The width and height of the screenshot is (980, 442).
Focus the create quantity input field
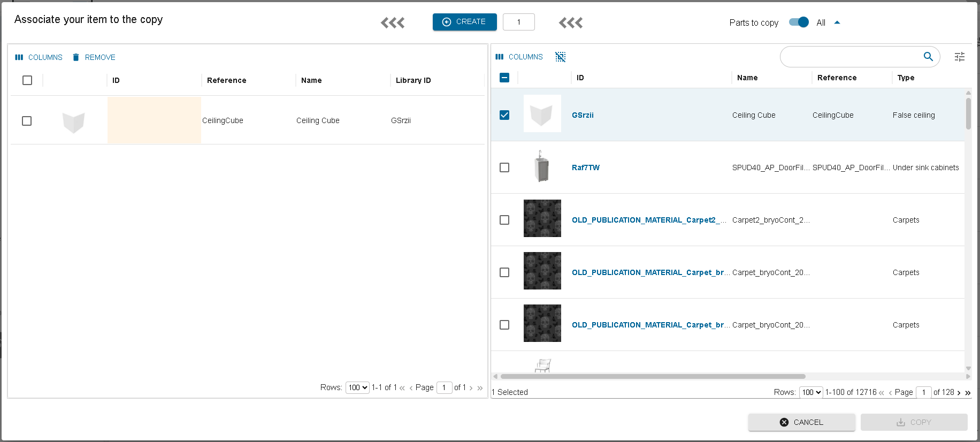[518, 22]
